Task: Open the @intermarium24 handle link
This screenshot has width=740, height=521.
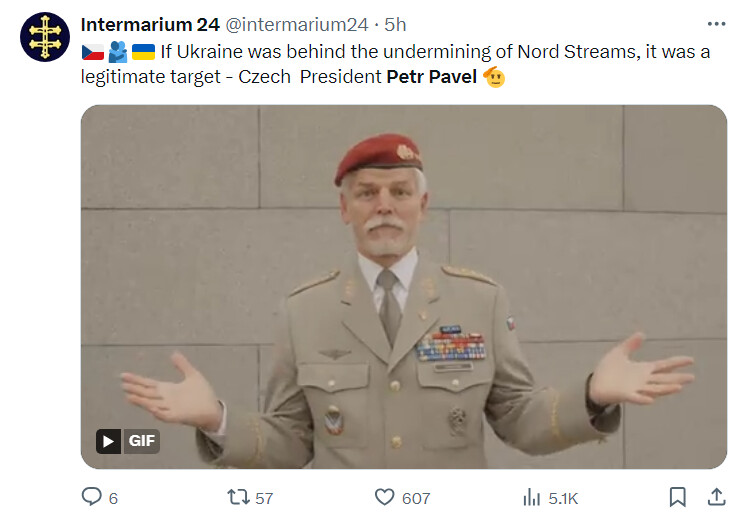Action: pyautogui.click(x=296, y=25)
